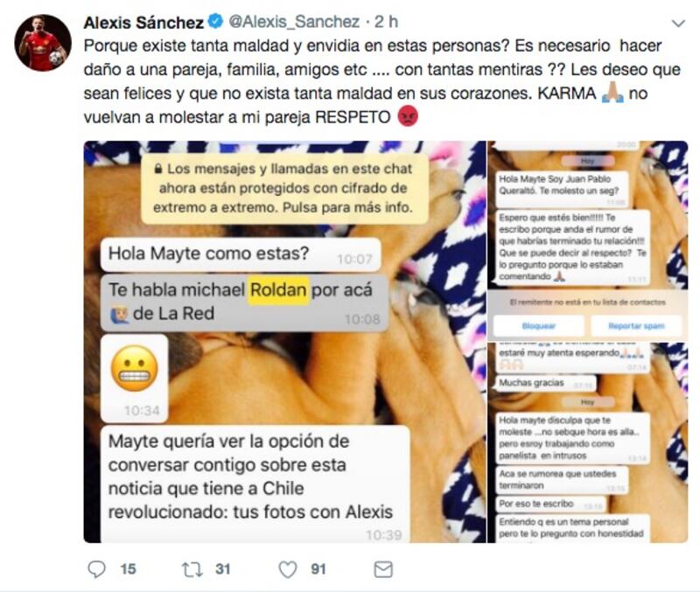
Task: Open Alexis Sánchez profile picture
Action: tap(43, 42)
